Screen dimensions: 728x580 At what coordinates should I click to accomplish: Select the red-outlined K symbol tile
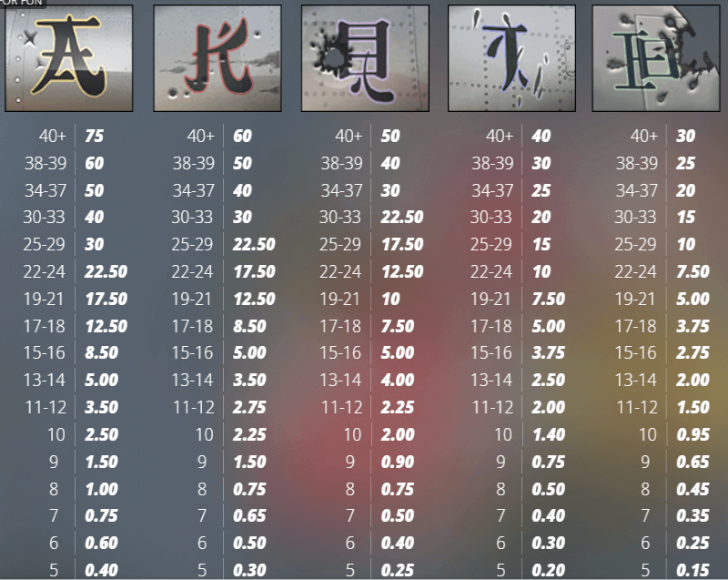point(217,58)
